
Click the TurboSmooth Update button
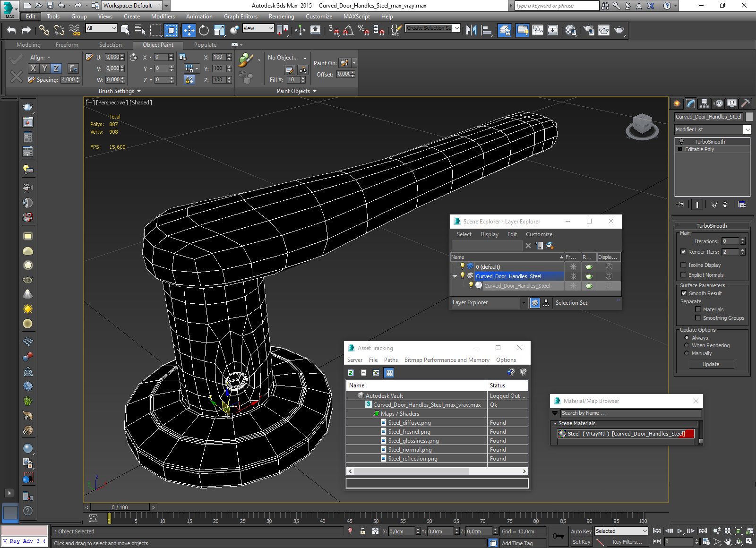[711, 364]
